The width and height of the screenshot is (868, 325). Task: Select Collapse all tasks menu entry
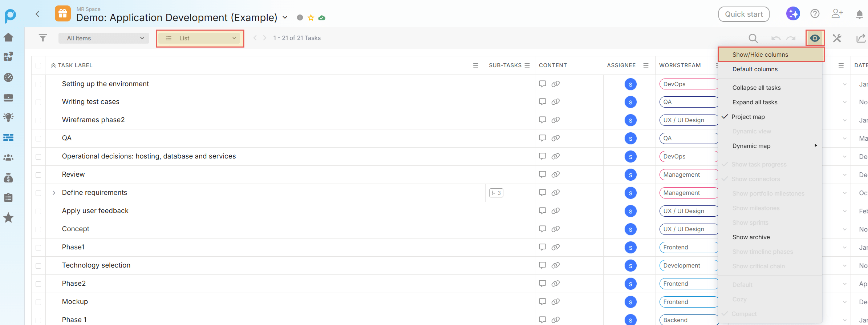[x=756, y=88]
